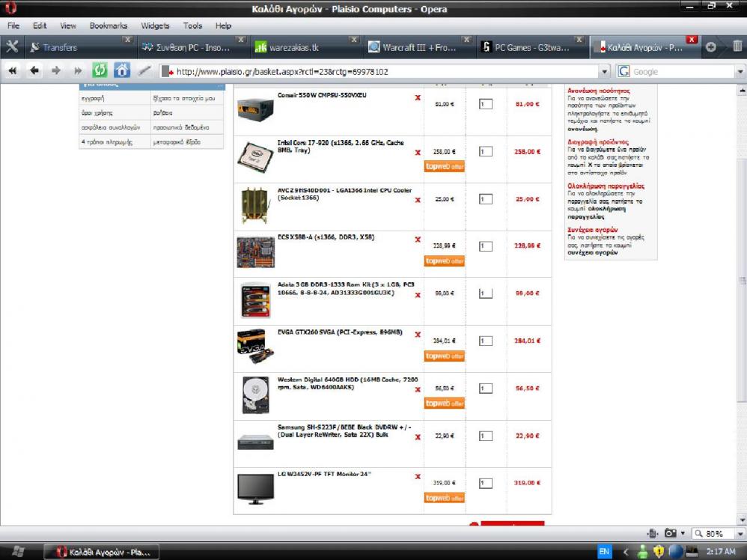Click the Google search field
This screenshot has width=747, height=560.
pyautogui.click(x=681, y=71)
